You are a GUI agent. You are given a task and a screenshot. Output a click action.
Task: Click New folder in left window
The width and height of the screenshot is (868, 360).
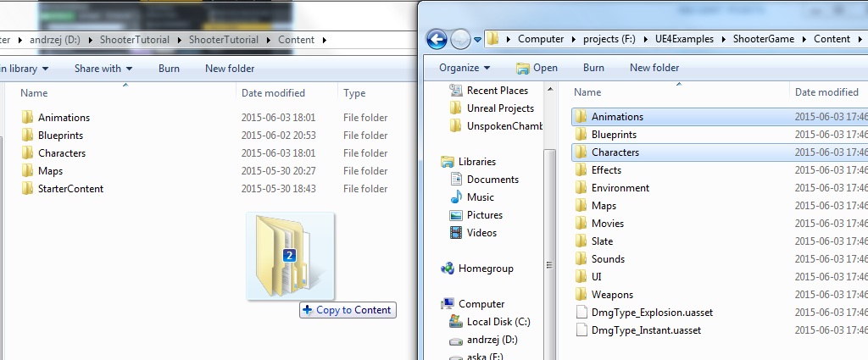pyautogui.click(x=230, y=69)
